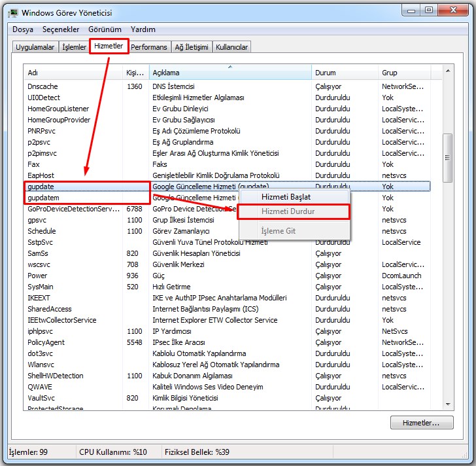
Task: Open the Dosya menu
Action: tap(22, 29)
